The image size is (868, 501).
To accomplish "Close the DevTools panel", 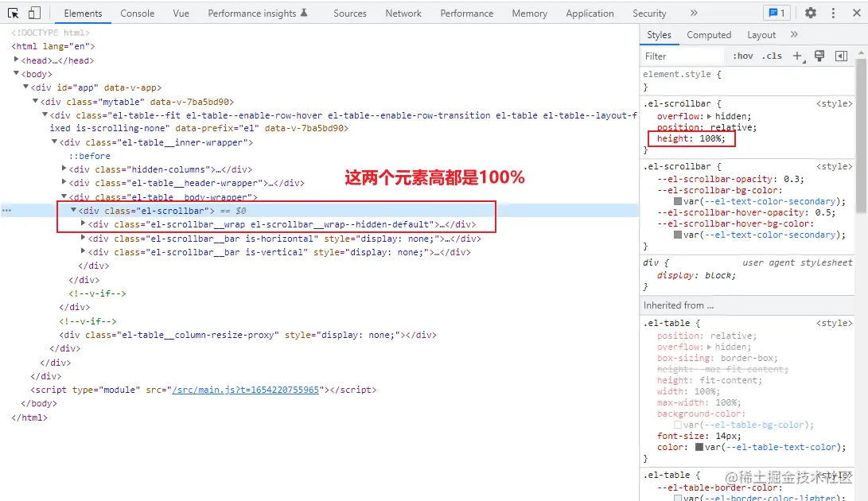I will (856, 13).
